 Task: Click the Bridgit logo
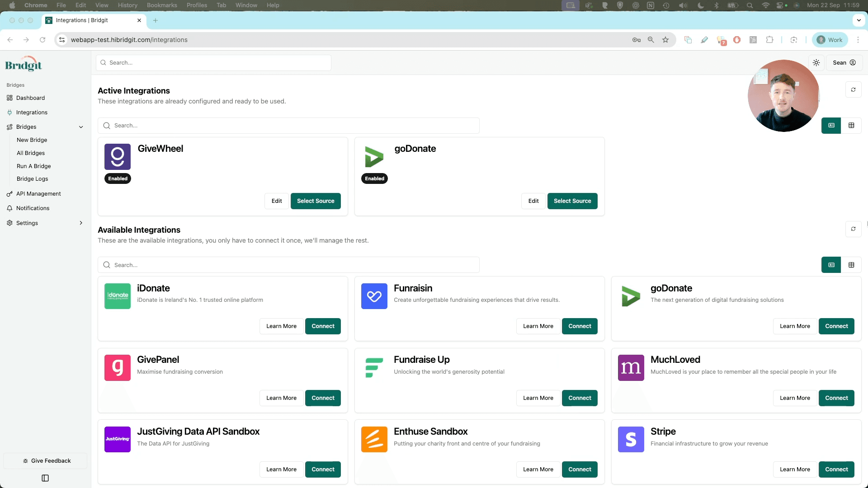coord(23,63)
